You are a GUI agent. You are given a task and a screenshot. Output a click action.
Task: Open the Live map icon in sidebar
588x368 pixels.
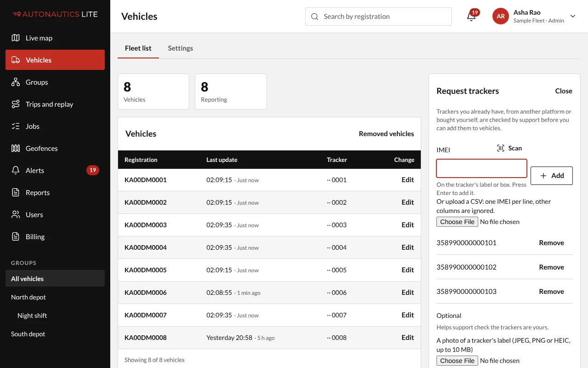(x=16, y=38)
